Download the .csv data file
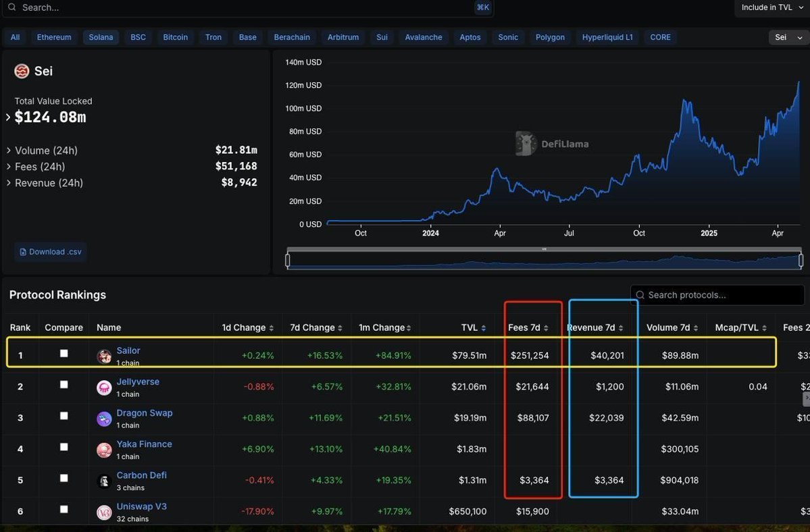810x532 pixels. point(50,252)
